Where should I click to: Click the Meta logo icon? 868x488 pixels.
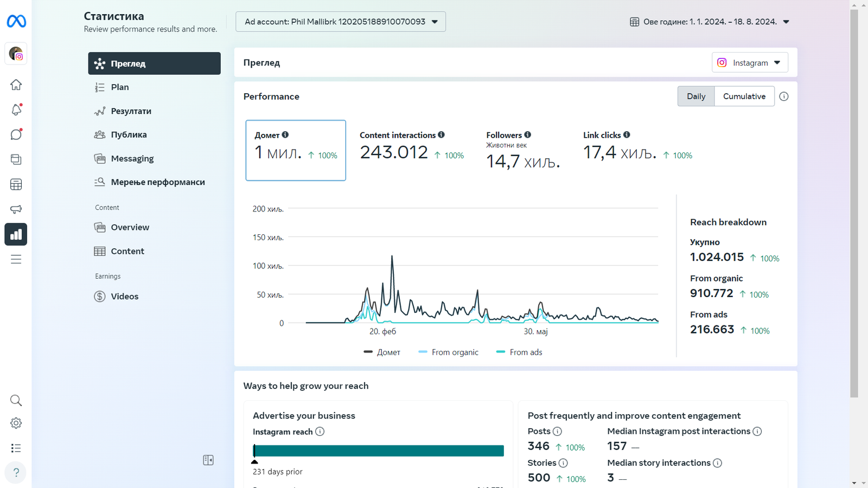(x=16, y=21)
